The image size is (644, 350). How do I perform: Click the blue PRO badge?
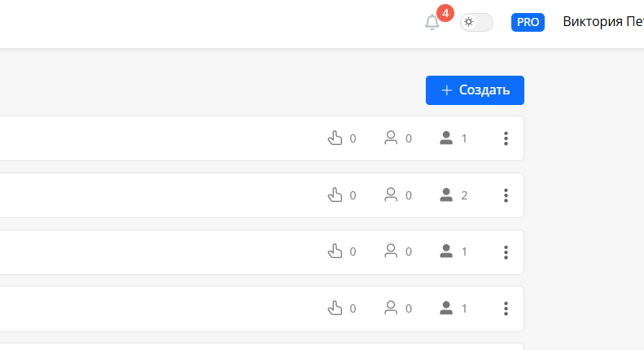click(x=528, y=23)
